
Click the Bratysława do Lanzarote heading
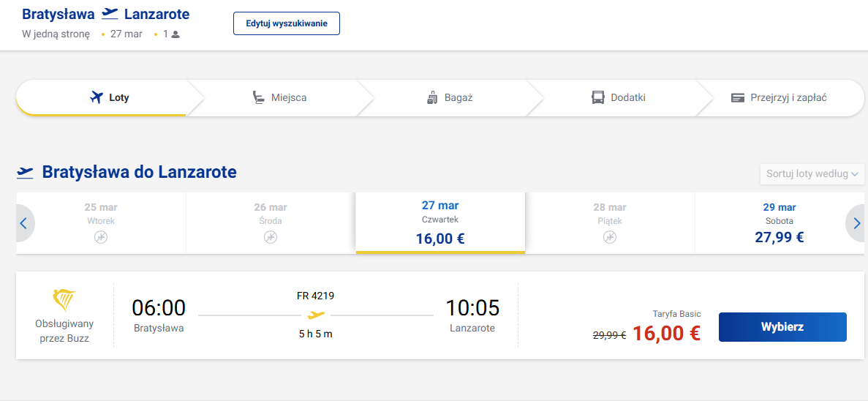coord(140,172)
